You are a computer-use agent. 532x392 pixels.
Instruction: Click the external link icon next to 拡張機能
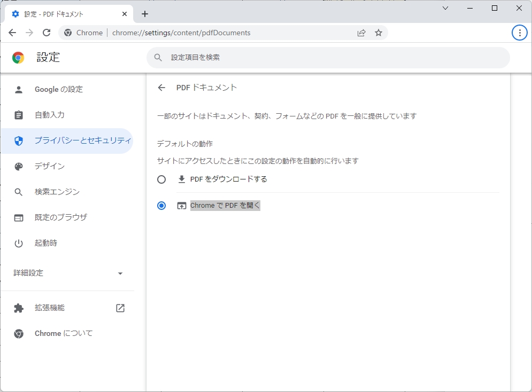point(120,308)
